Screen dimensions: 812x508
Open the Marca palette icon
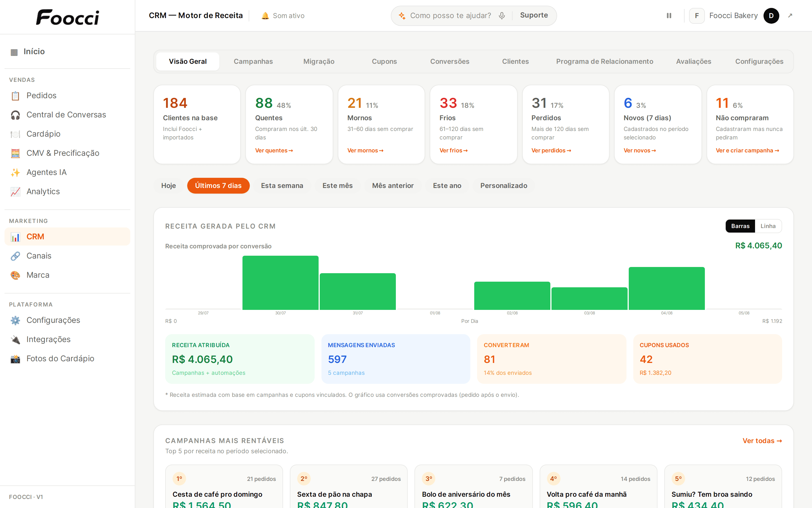[16, 275]
